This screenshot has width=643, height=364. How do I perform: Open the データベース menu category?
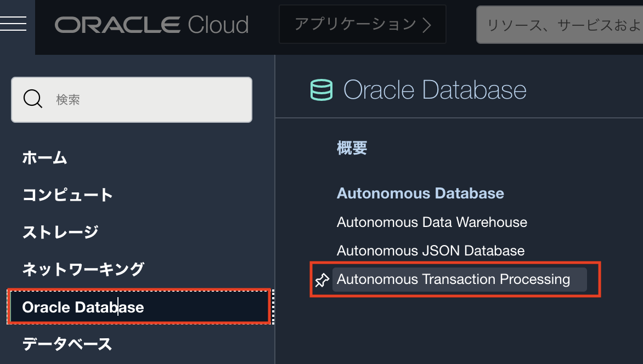[x=67, y=344]
